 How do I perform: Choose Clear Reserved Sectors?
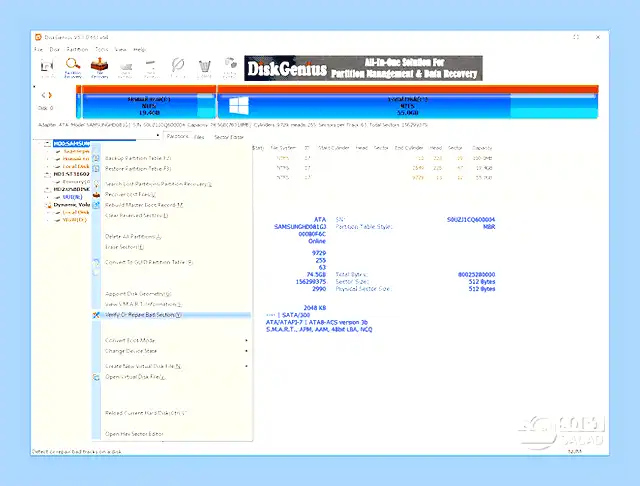171,215
